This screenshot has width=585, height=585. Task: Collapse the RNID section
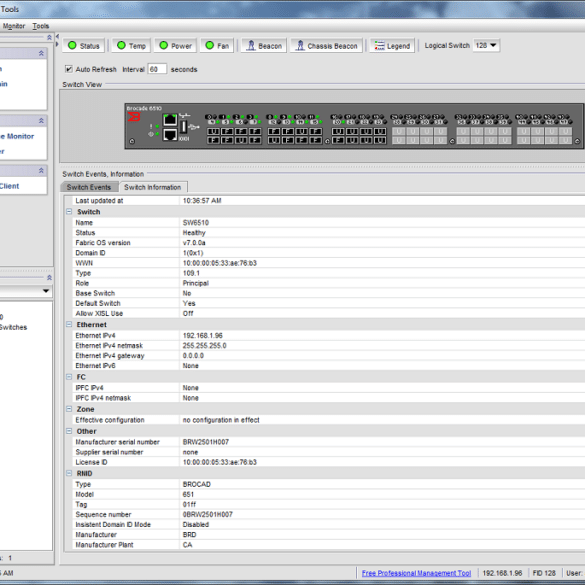(69, 473)
